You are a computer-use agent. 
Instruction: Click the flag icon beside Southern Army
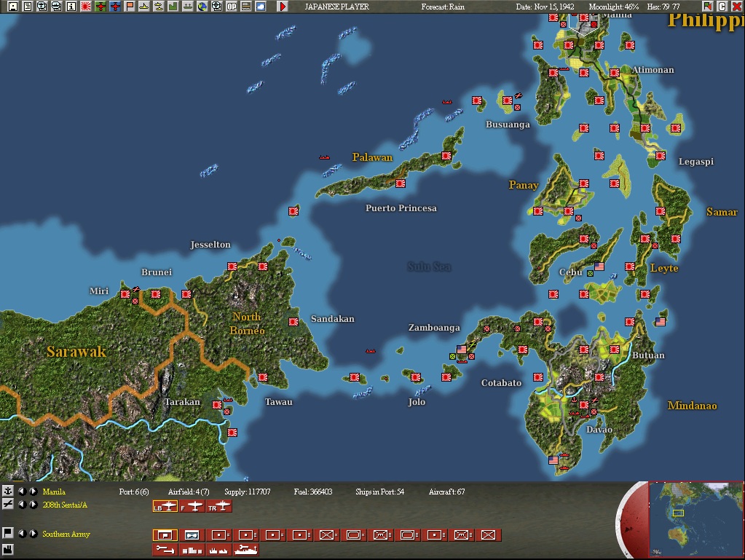pyautogui.click(x=7, y=533)
